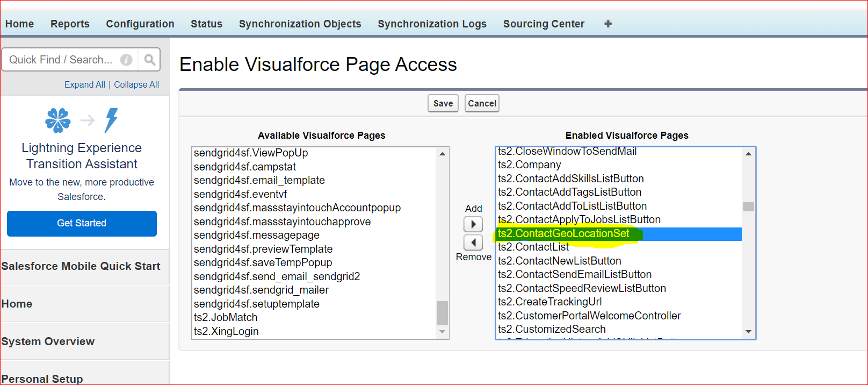Select sendgrid4sf.sendgrid_mailer item
This screenshot has height=385, width=868.
[x=314, y=290]
